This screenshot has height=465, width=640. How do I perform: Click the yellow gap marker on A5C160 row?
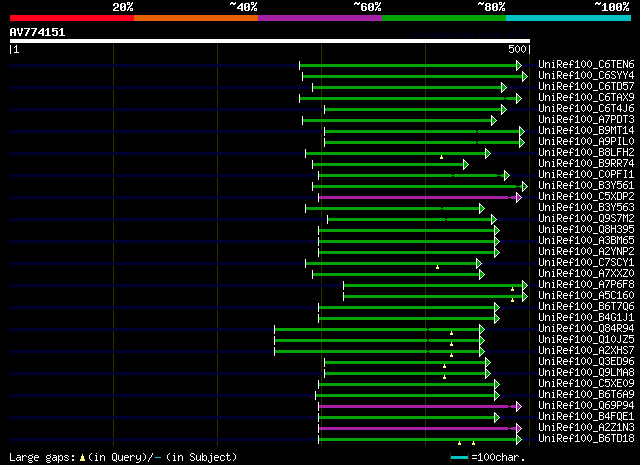coord(513,300)
